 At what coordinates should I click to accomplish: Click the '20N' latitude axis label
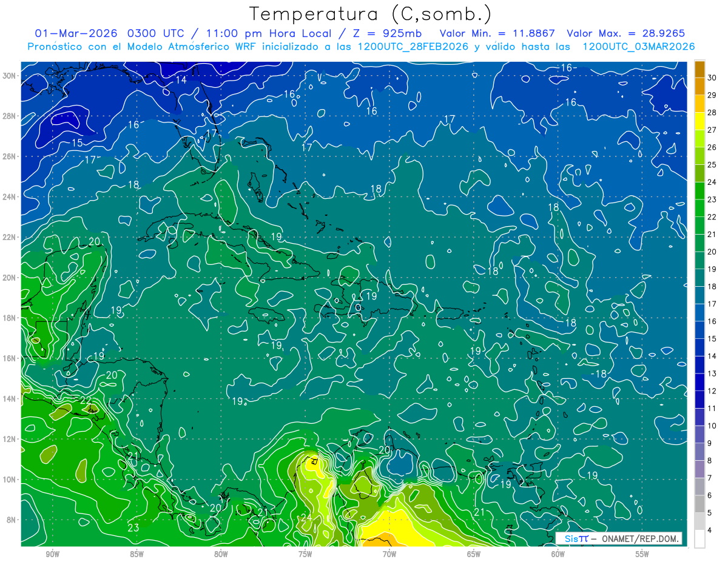click(x=10, y=278)
